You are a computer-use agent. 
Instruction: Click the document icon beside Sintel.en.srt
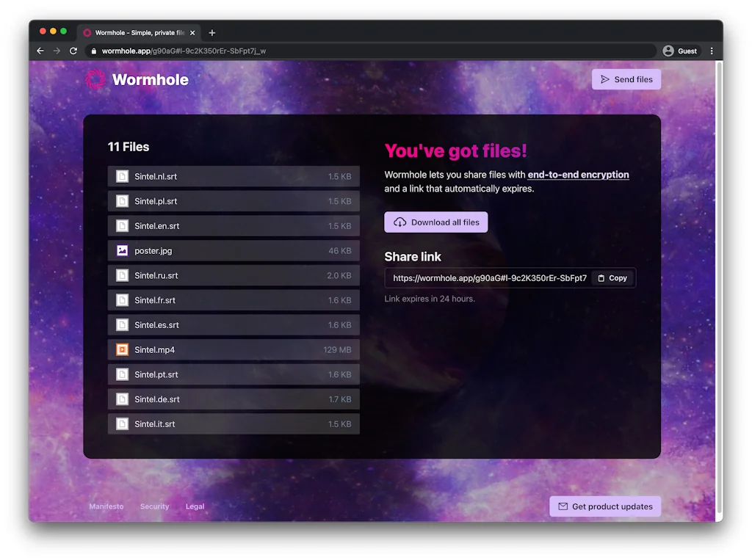pos(121,225)
